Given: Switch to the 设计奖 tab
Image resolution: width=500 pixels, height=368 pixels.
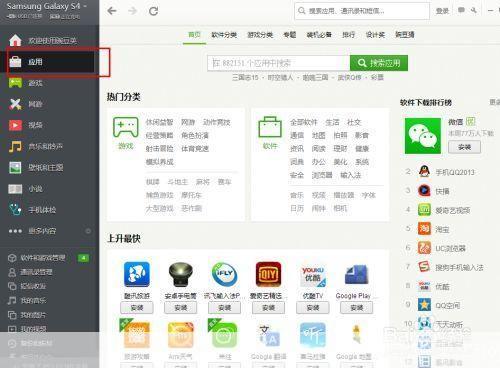Looking at the screenshot, I should coord(375,34).
